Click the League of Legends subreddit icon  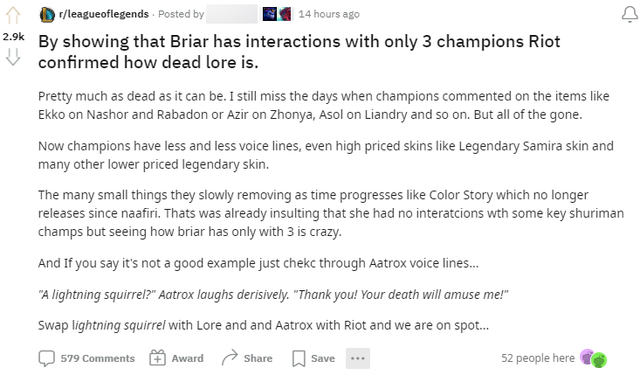[x=47, y=15]
